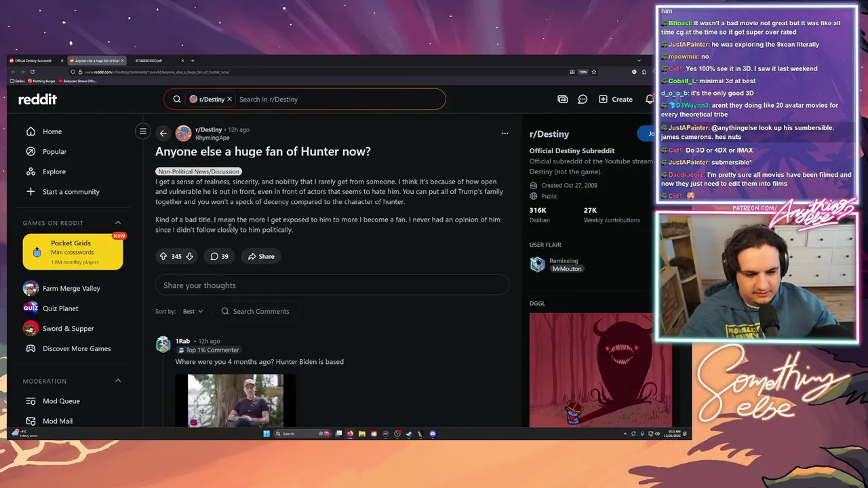Close the 'Anyone else a huge fan' tab
Viewport: 868px width, 488px height.
click(x=123, y=61)
